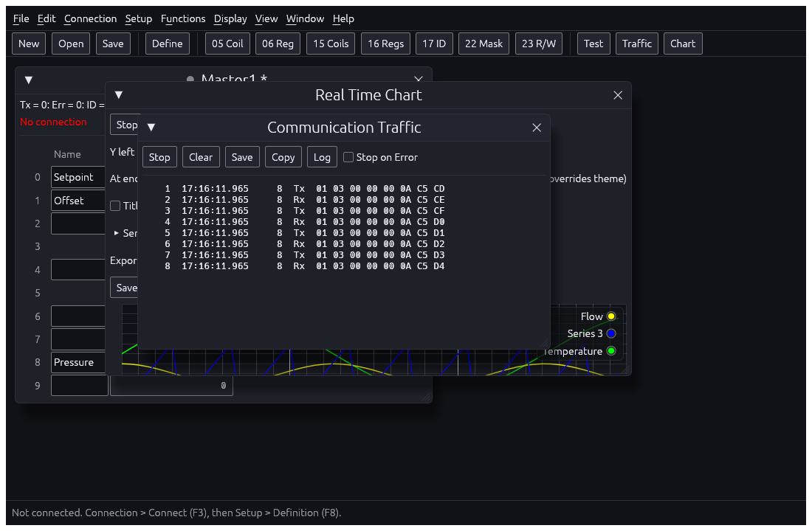This screenshot has height=531, width=812.
Task: Click the green Temperature legend swatch
Action: [x=611, y=351]
